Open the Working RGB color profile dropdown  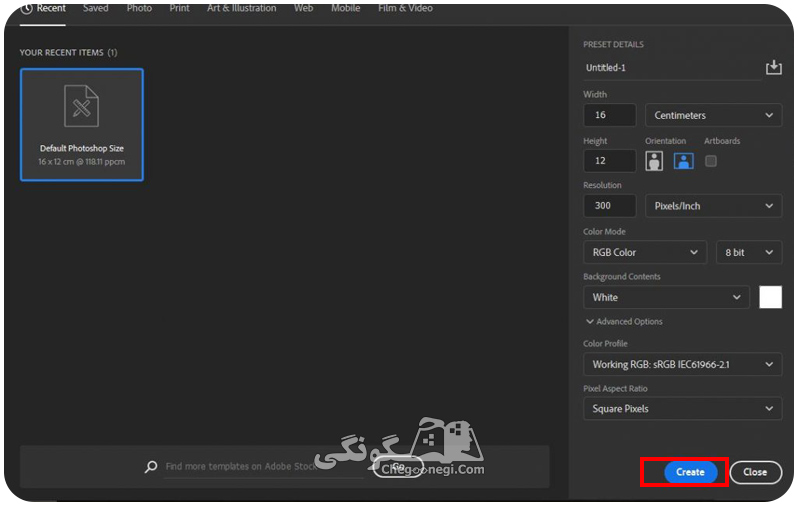pyautogui.click(x=682, y=364)
